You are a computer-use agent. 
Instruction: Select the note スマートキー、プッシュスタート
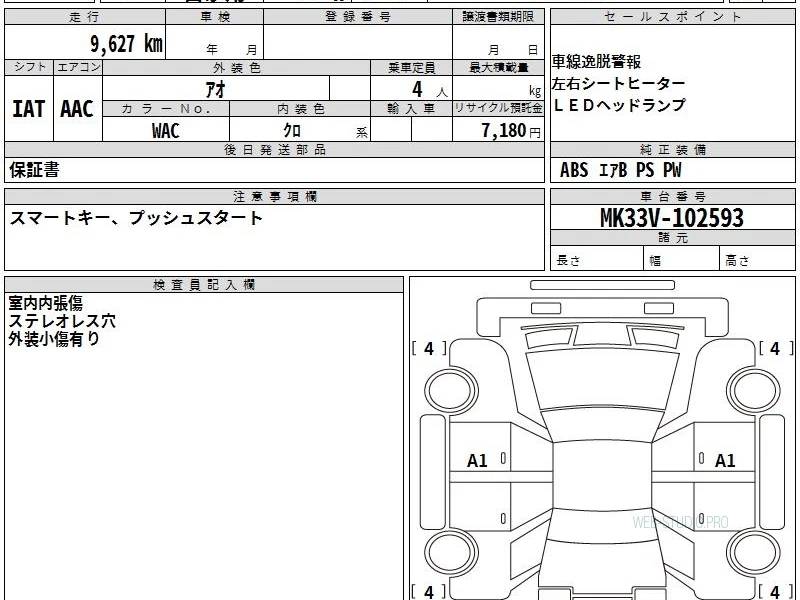click(x=136, y=218)
